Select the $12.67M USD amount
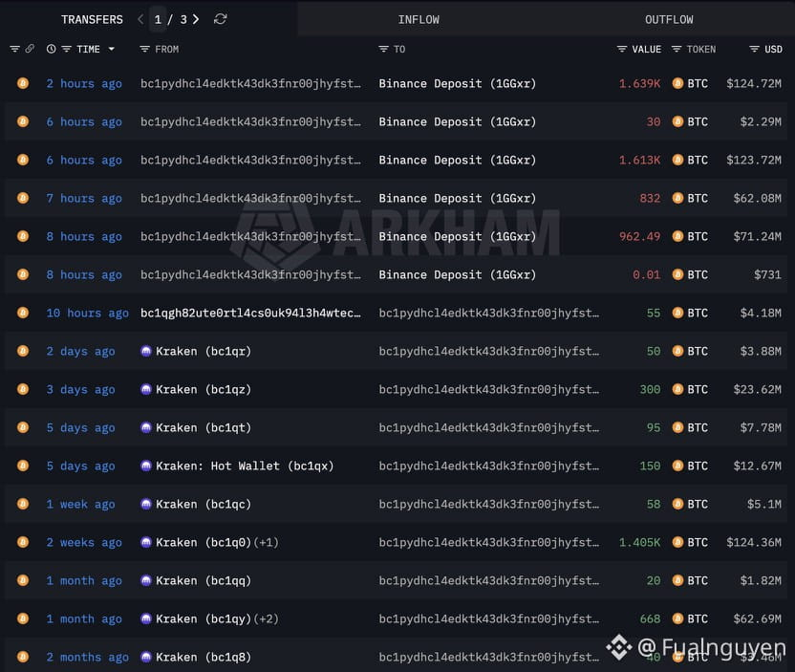795x672 pixels. 758,466
